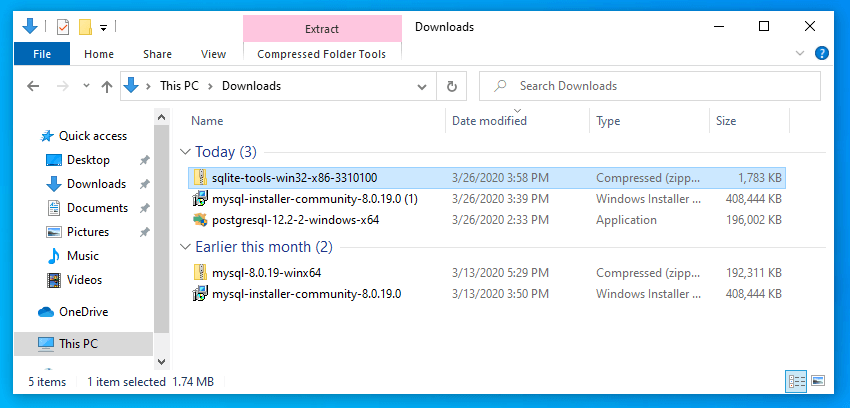Collapse the Earlier this month group
The height and width of the screenshot is (408, 850).
184,246
